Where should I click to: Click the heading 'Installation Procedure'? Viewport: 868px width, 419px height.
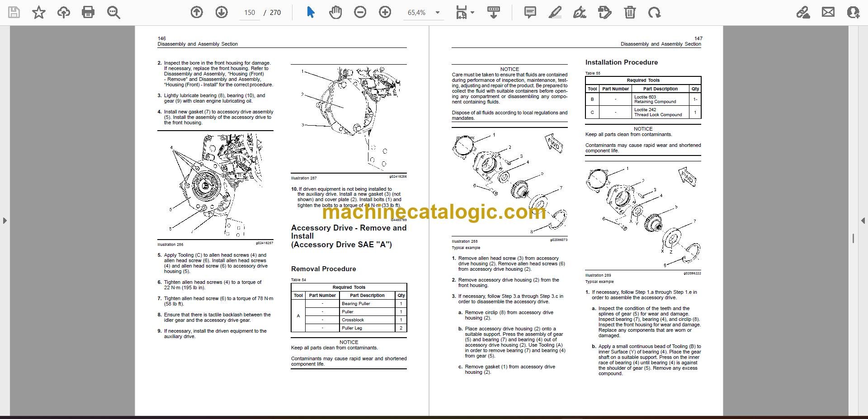click(x=621, y=62)
